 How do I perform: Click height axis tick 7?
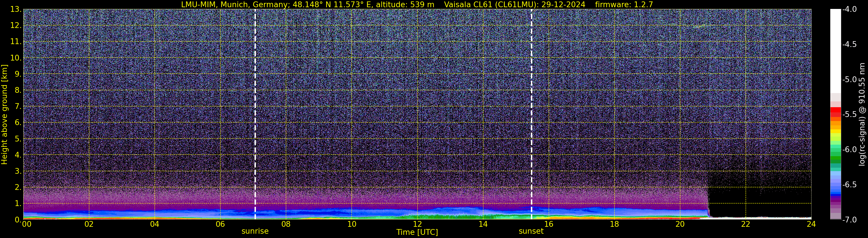18,107
